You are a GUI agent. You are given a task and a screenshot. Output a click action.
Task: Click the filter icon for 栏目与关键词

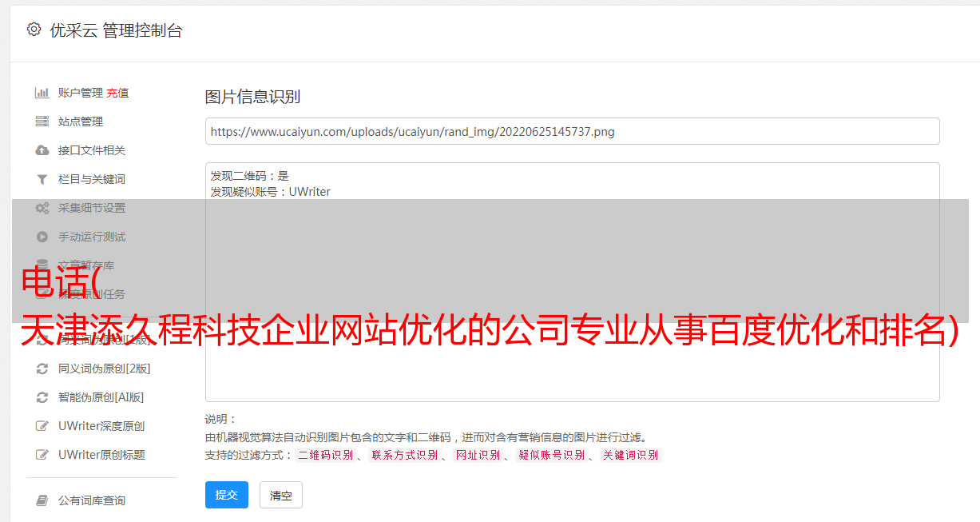[x=42, y=179]
